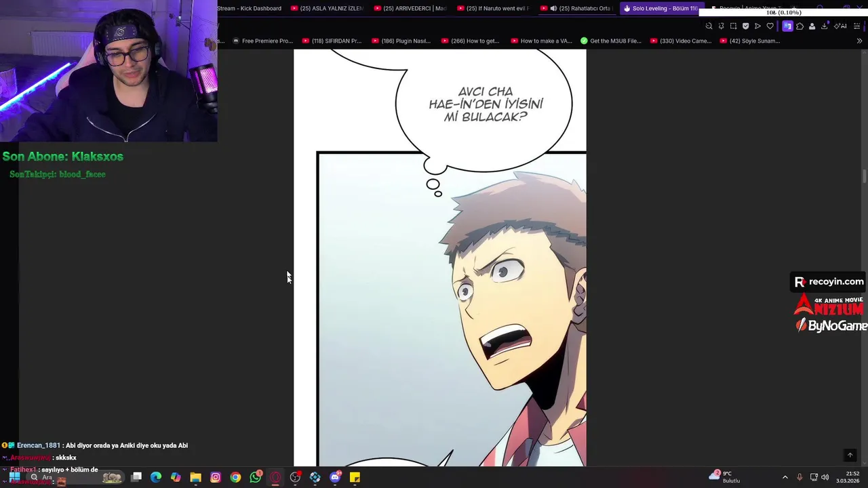Screen dimensions: 868x488
Task: Switch to the ARRIVEDERCI tab
Action: point(410,8)
